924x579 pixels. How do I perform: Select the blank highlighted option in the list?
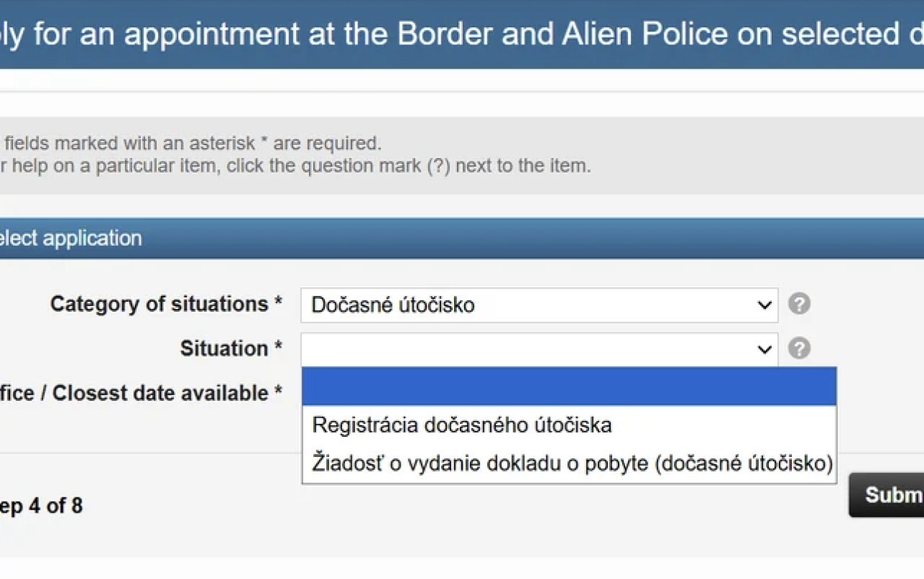[569, 387]
